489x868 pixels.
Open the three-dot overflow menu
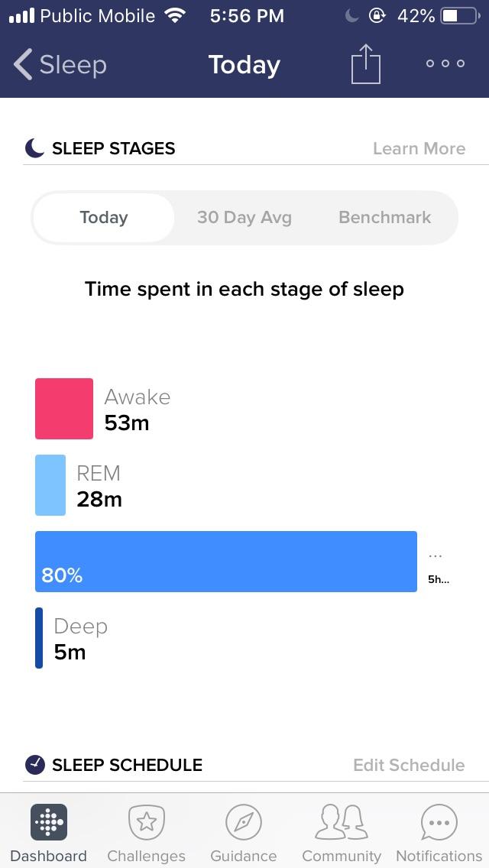[445, 65]
